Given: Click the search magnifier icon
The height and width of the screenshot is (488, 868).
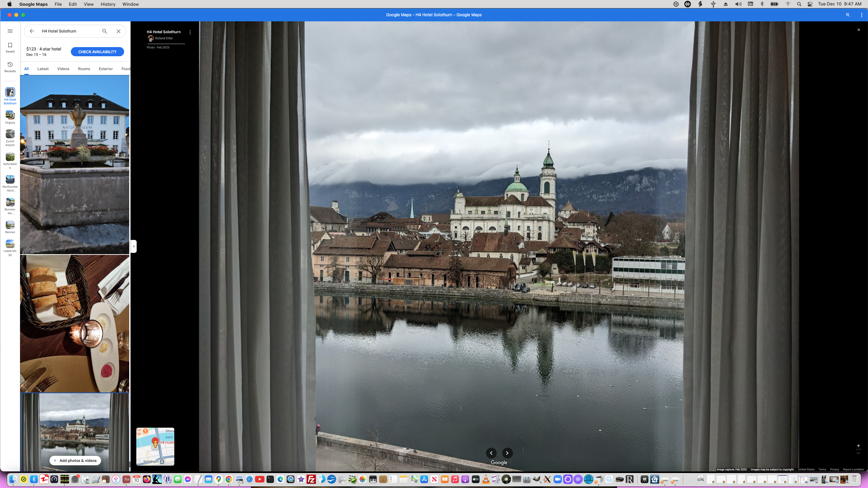Looking at the screenshot, I should [x=104, y=31].
